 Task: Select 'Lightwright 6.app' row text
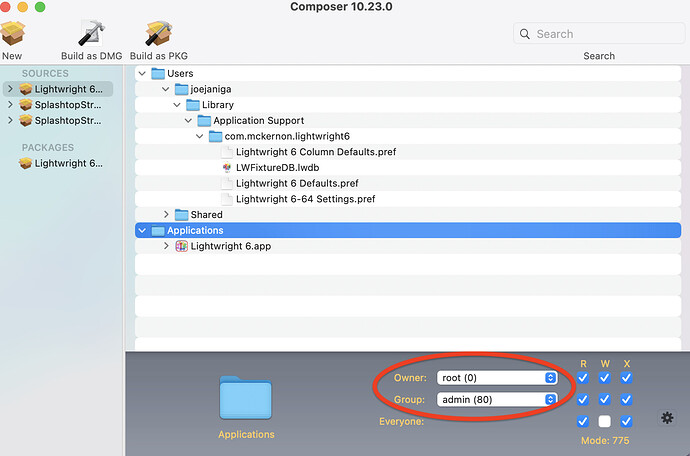pyautogui.click(x=231, y=246)
